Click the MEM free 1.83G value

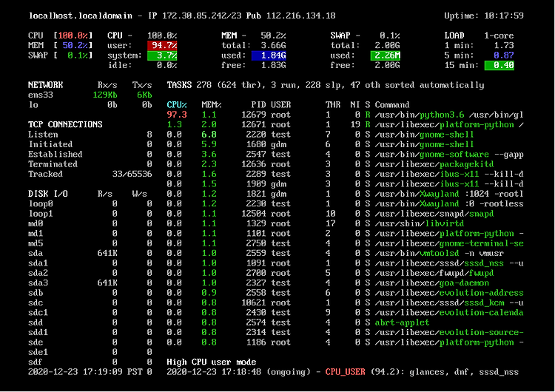tap(273, 65)
